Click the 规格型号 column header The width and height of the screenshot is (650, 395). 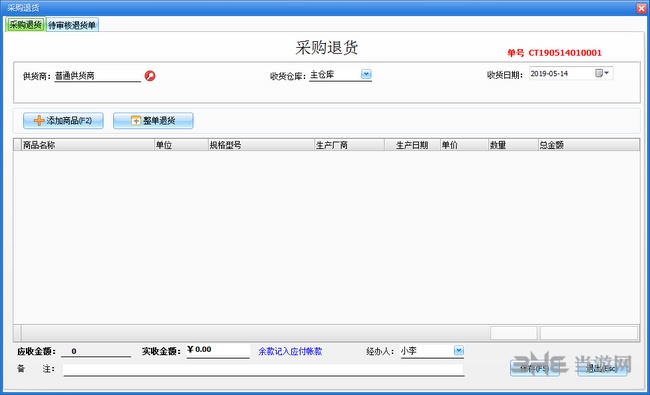tap(261, 145)
